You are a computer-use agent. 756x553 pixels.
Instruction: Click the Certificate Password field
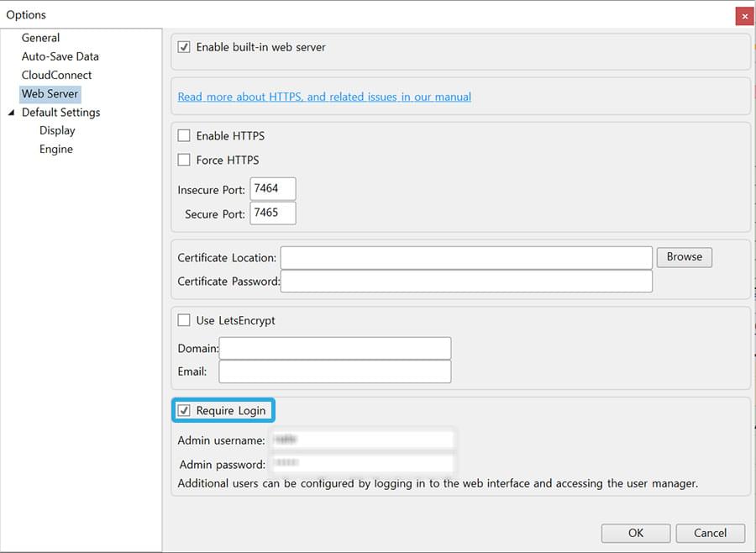466,282
